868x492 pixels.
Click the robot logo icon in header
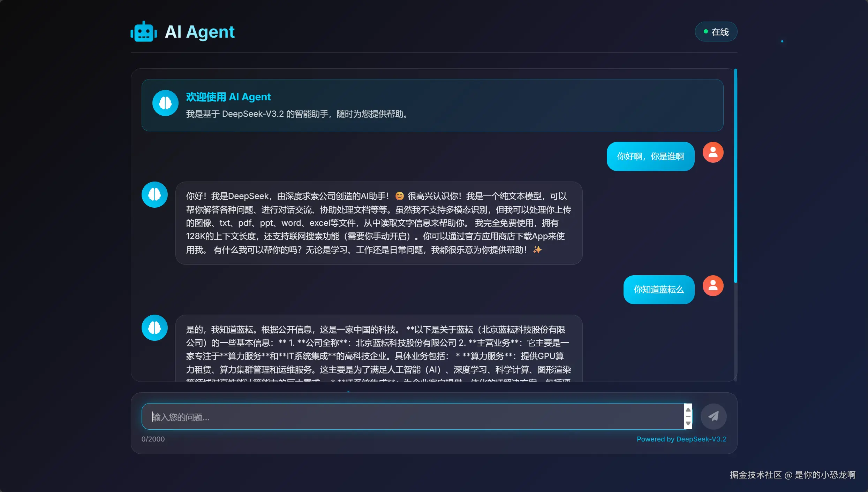click(x=144, y=32)
